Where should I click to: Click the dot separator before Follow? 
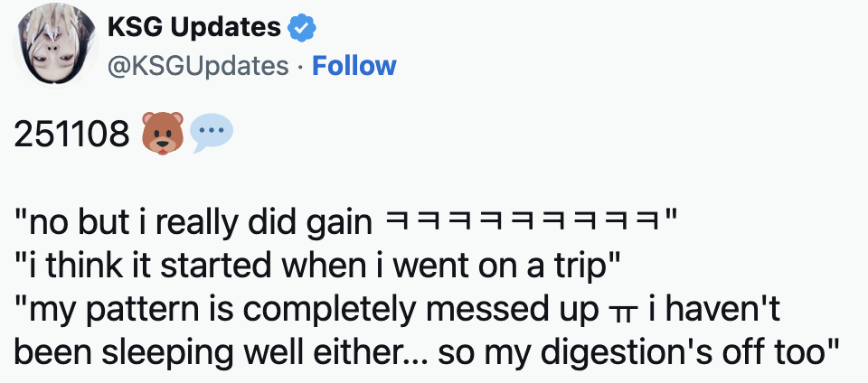click(300, 66)
